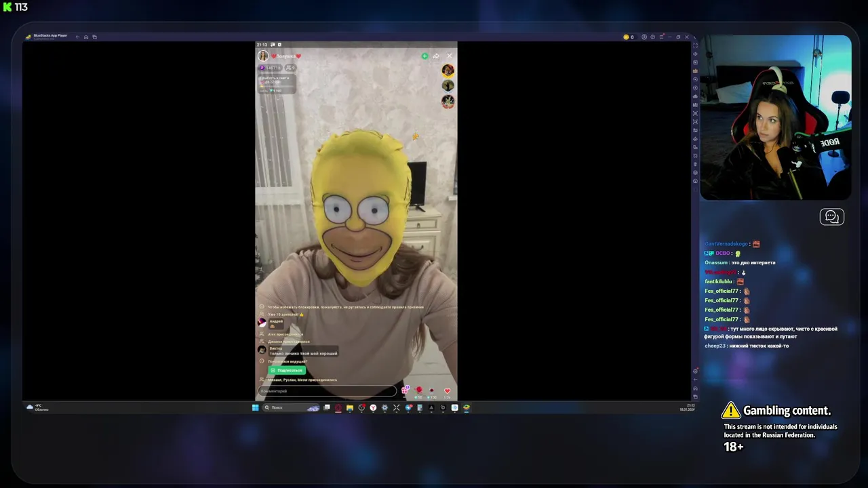Close the live stream with X icon

point(449,56)
